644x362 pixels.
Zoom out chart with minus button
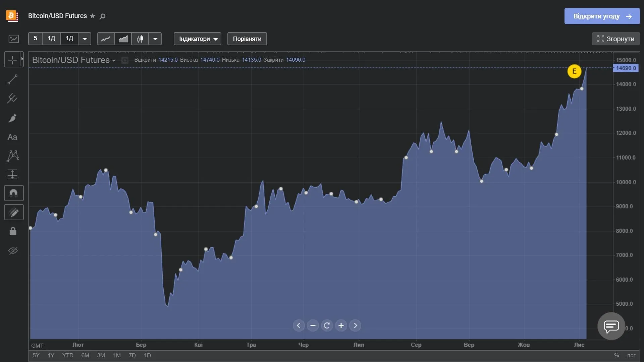click(x=313, y=325)
